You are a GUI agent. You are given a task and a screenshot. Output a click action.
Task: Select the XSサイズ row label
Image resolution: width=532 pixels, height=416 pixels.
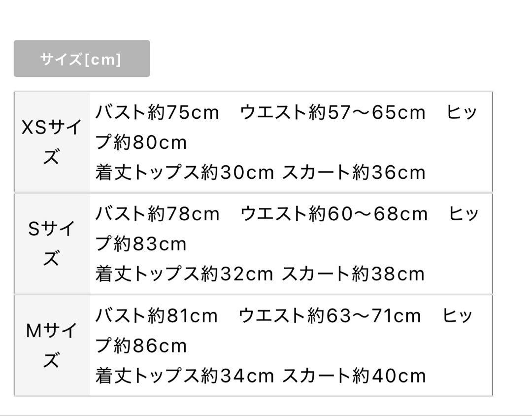tap(52, 141)
